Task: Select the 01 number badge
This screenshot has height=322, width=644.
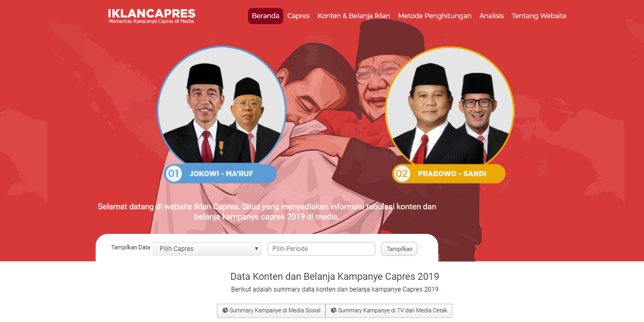Action: pyautogui.click(x=173, y=174)
